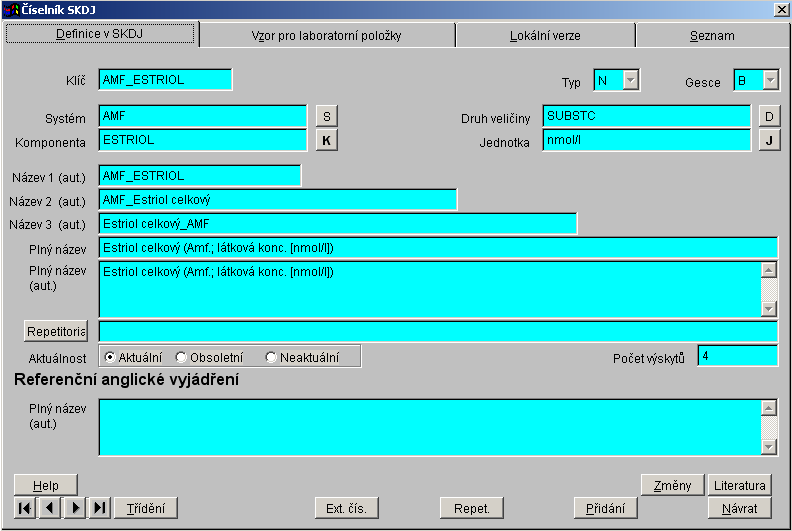Select the Aktuální radio option
The image size is (792, 531).
110,357
